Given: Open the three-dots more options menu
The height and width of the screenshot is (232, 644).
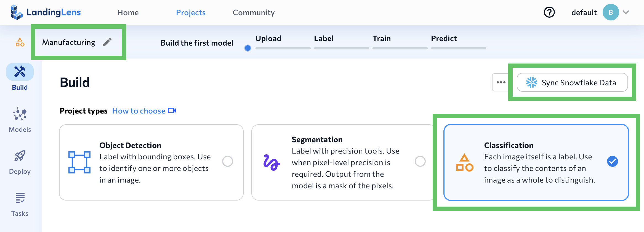Looking at the screenshot, I should coord(501,82).
